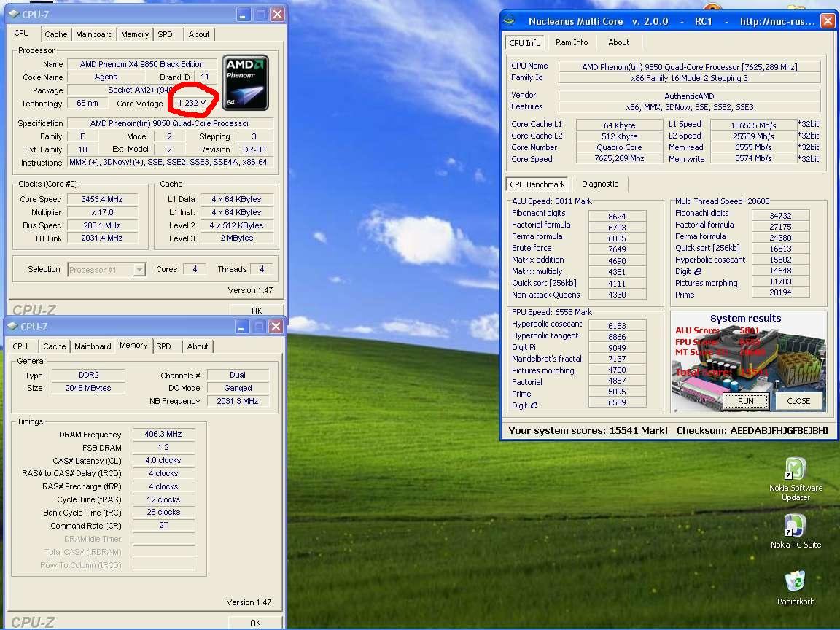Minimize the top CPU-Z window
Viewport: 840px width, 630px height.
click(244, 15)
